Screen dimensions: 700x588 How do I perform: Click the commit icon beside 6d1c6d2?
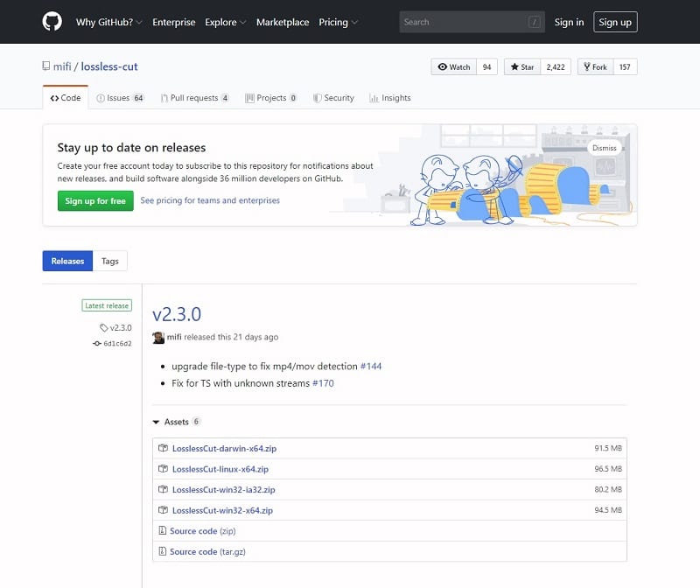click(x=97, y=343)
